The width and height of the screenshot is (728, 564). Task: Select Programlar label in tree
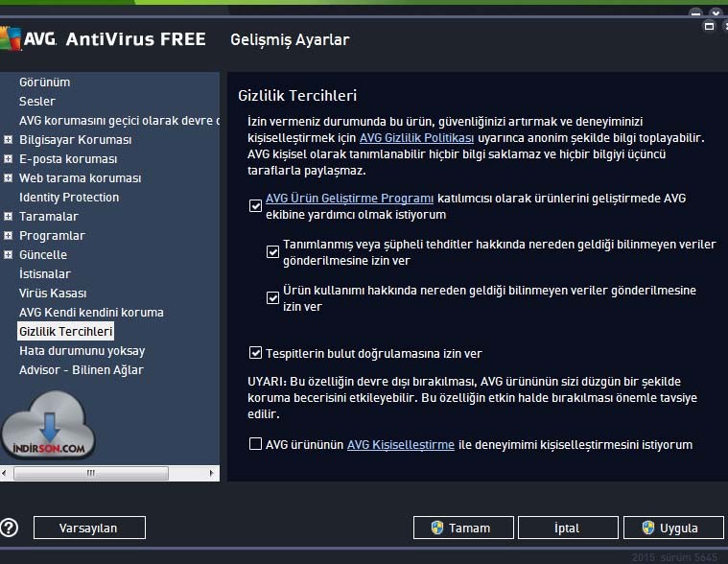point(52,236)
